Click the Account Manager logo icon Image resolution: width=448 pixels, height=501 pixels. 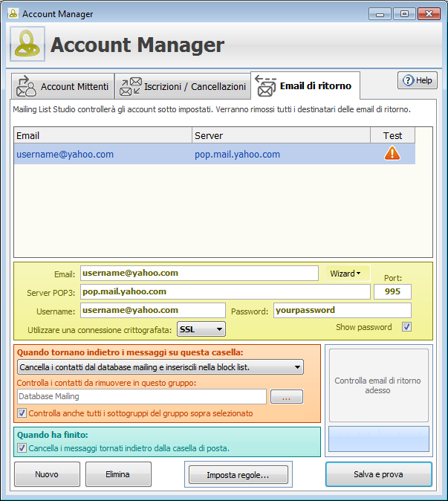pyautogui.click(x=27, y=45)
